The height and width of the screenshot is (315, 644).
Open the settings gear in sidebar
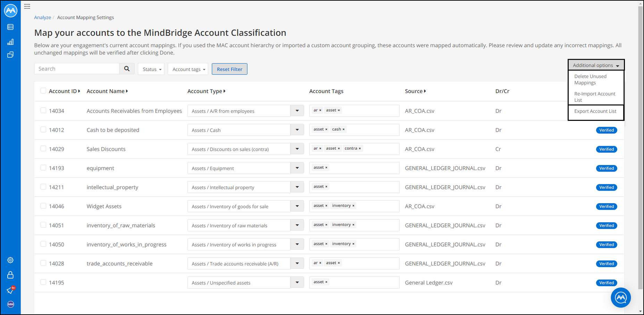pyautogui.click(x=10, y=260)
